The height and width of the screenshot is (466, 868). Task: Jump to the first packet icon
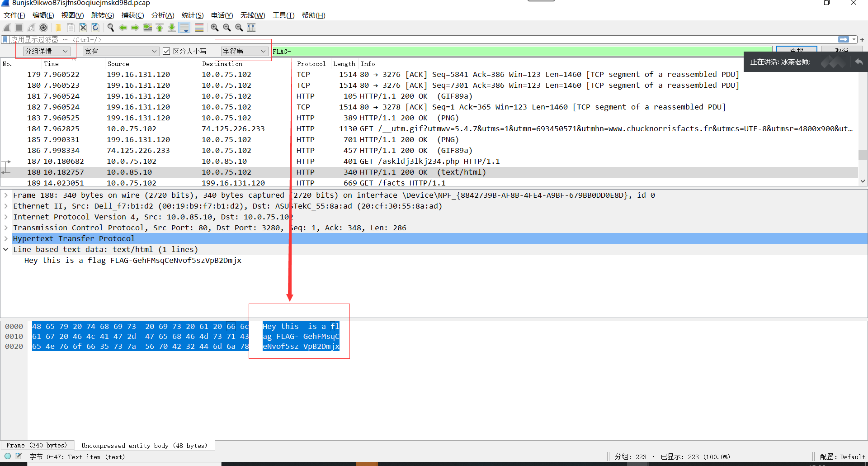160,28
